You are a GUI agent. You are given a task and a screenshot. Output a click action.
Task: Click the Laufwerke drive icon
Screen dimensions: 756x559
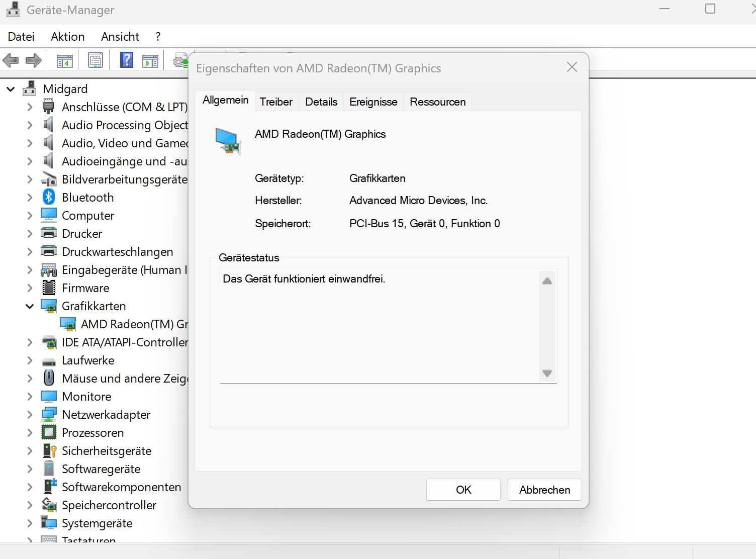(x=48, y=361)
